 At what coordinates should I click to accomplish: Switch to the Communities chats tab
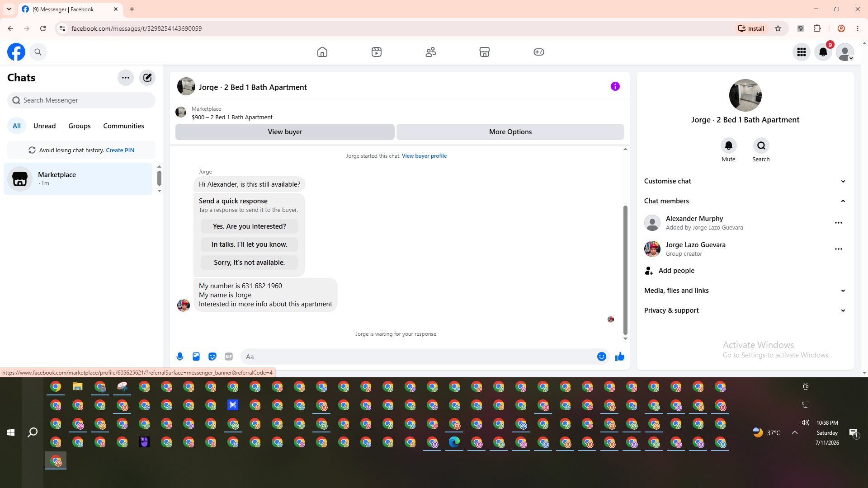coord(124,126)
